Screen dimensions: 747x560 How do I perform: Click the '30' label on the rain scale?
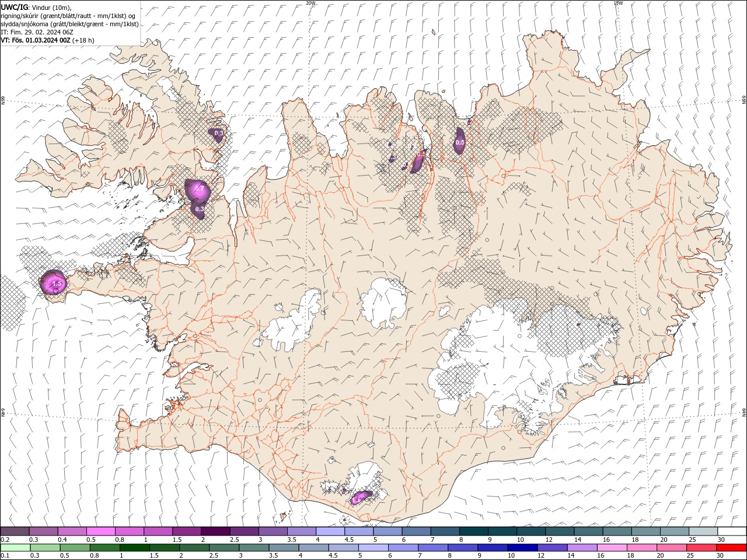click(721, 556)
